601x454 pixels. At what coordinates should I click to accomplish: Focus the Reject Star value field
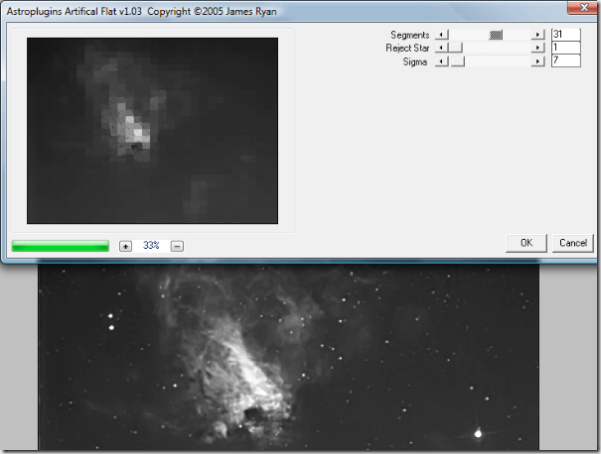tap(565, 47)
